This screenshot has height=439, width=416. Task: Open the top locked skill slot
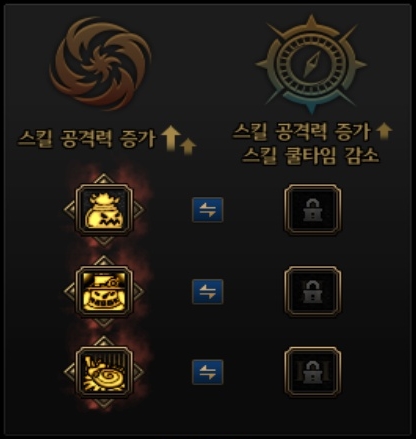[x=313, y=210]
